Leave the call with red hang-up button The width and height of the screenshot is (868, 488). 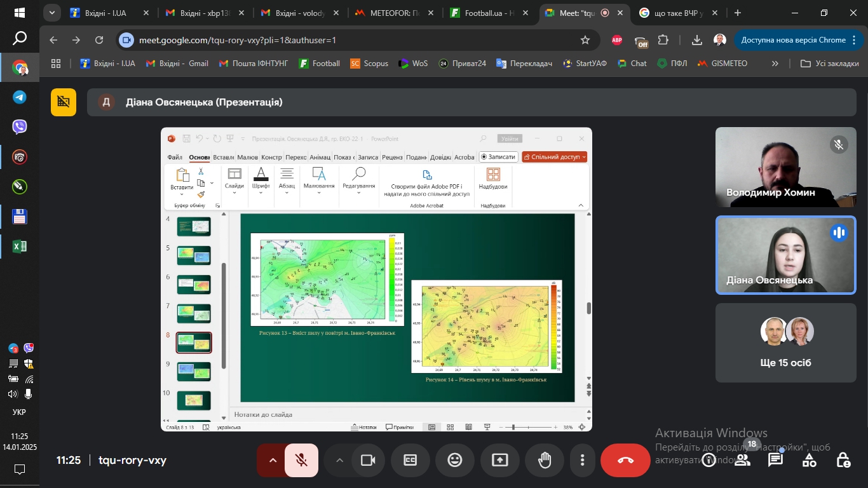coord(625,460)
